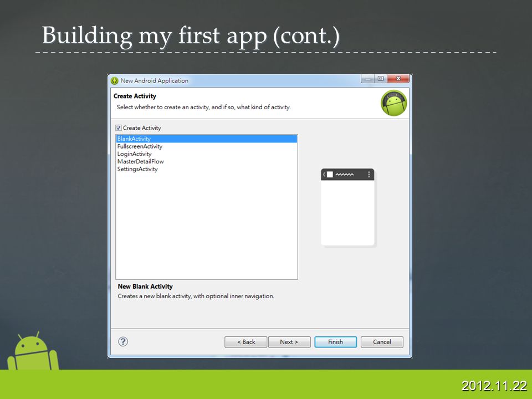Screen dimensions: 532x399
Task: Maximize the New Android Application dialog
Action: pos(381,79)
